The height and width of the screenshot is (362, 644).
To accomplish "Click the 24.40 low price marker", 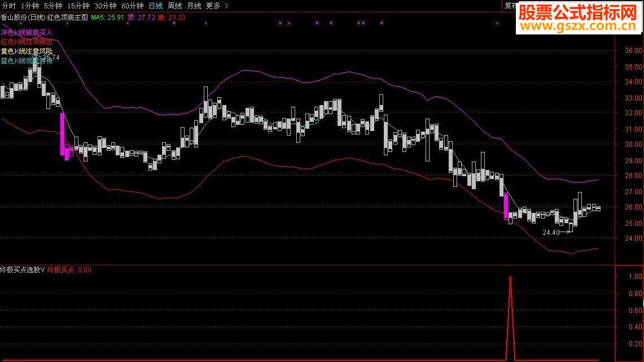I will (551, 233).
